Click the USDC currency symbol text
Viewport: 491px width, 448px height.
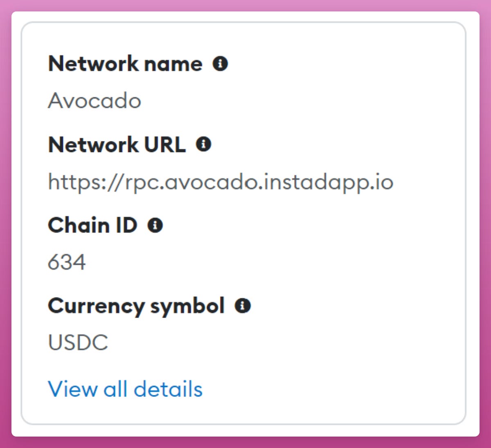coord(78,343)
